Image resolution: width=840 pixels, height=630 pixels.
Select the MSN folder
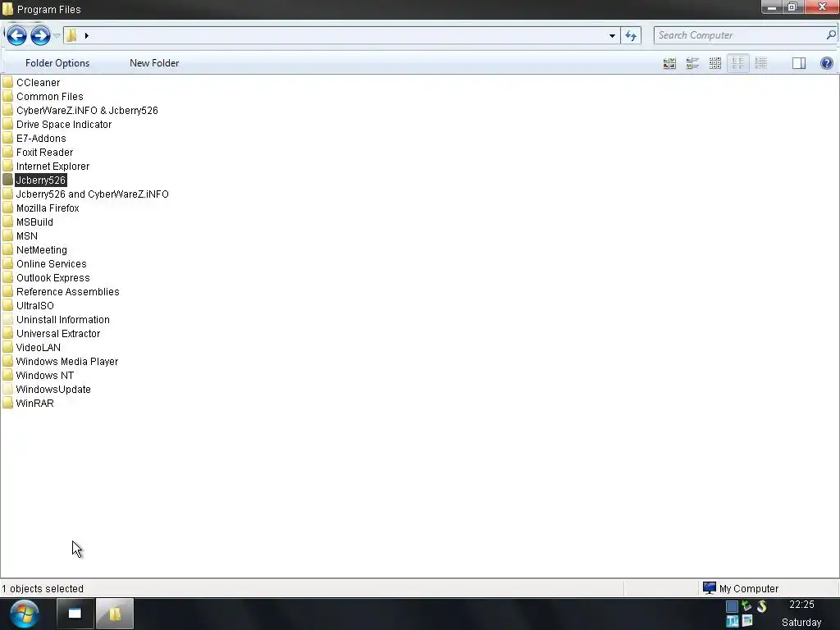tap(27, 235)
